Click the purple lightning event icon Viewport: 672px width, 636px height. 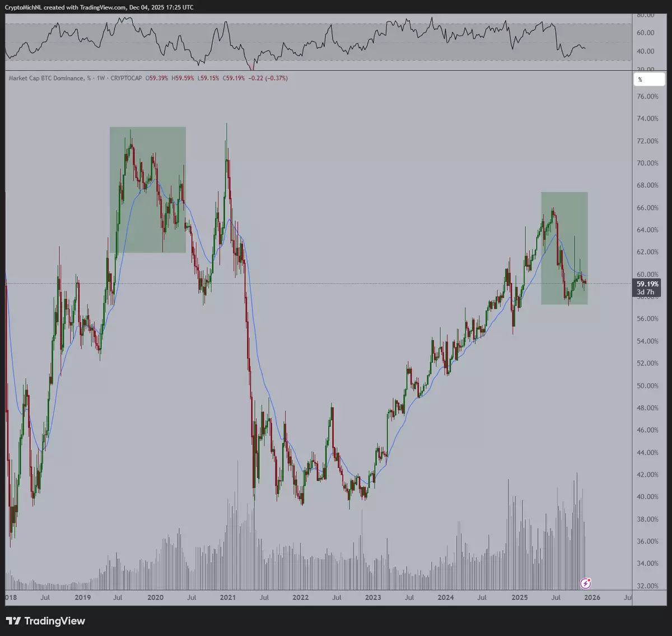click(586, 583)
